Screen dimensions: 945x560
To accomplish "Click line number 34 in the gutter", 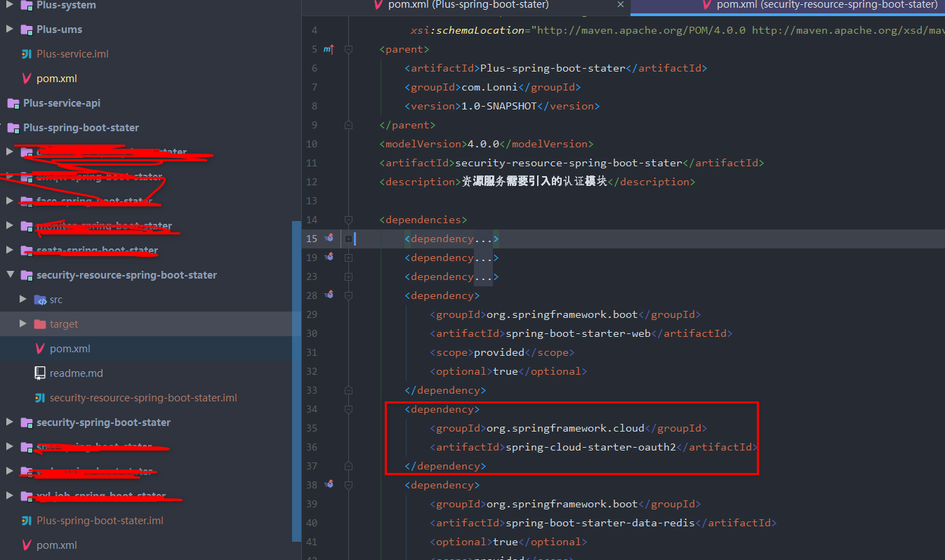I will point(312,409).
